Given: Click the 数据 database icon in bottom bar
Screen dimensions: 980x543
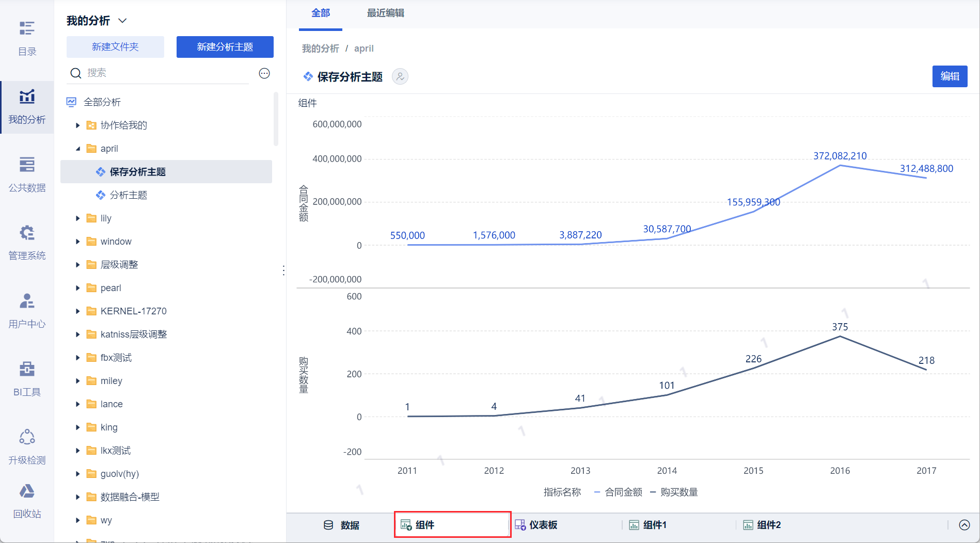Looking at the screenshot, I should coord(328,525).
